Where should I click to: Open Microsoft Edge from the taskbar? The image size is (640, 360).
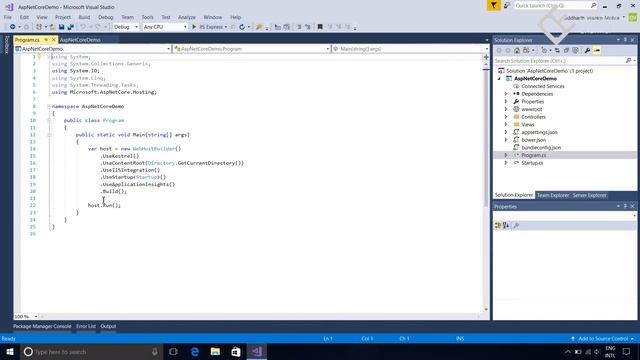[195, 351]
